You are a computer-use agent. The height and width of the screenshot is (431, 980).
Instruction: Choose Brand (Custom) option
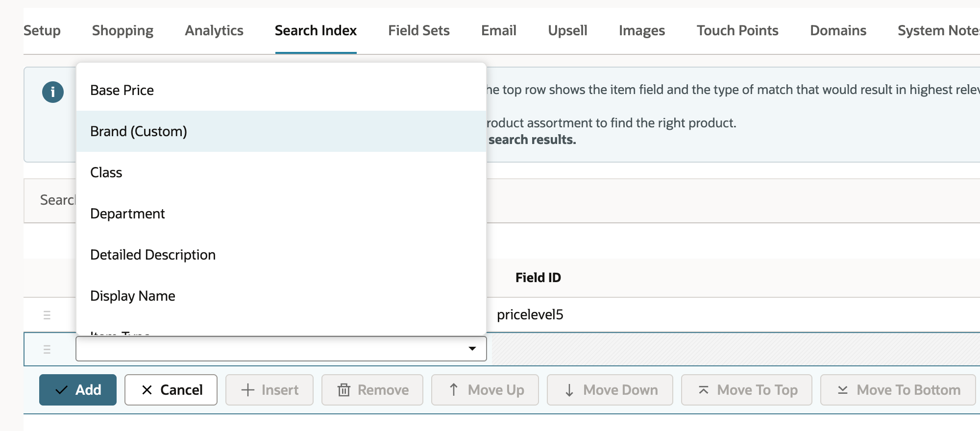coord(281,131)
